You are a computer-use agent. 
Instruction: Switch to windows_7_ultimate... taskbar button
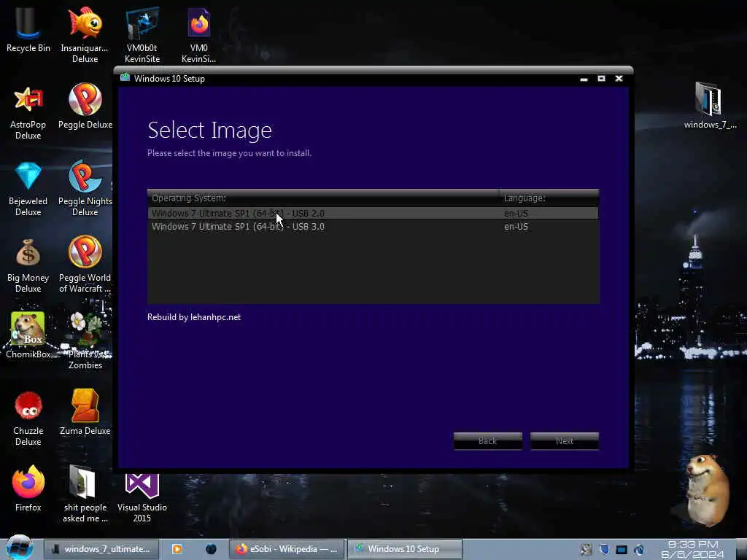click(x=101, y=549)
